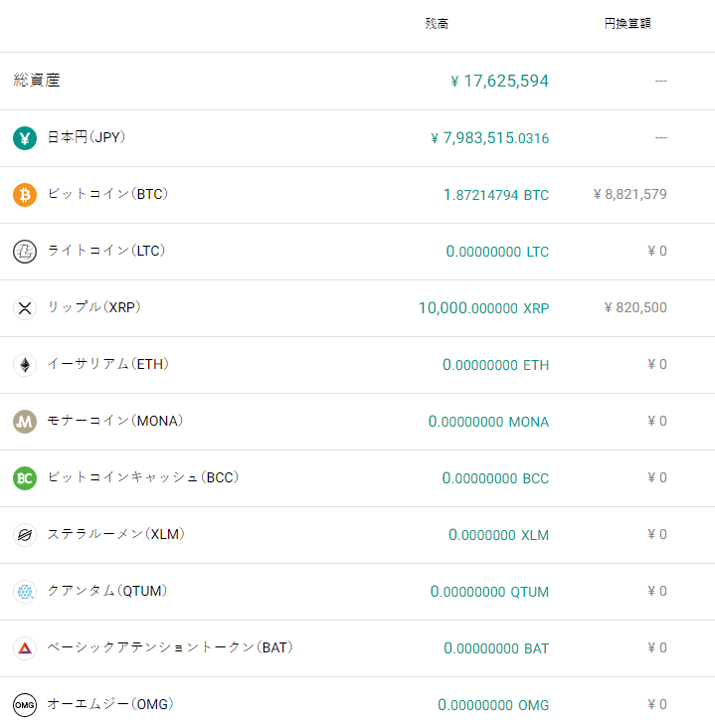Click the 円換算額 column header
Viewport: 715px width, 728px height.
pyautogui.click(x=627, y=24)
